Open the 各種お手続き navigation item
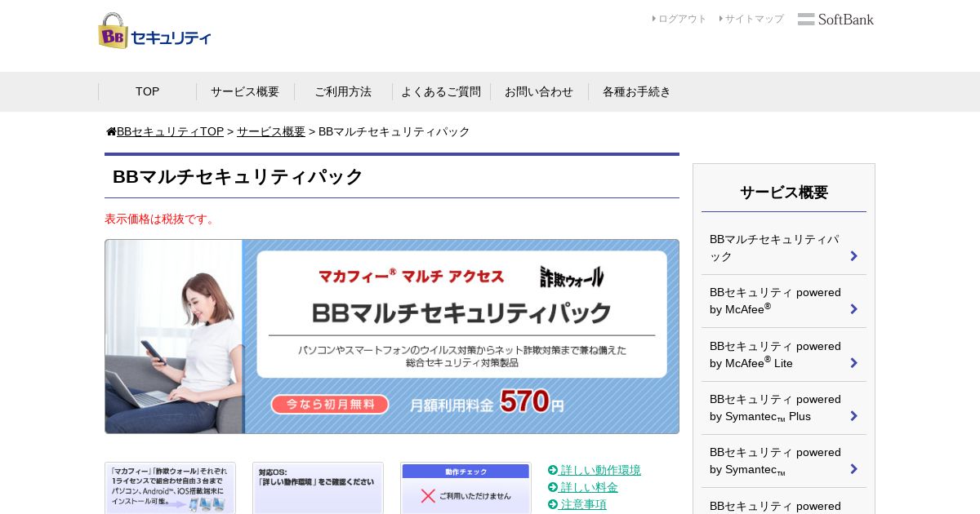Screen dimensions: 980x514 [637, 91]
